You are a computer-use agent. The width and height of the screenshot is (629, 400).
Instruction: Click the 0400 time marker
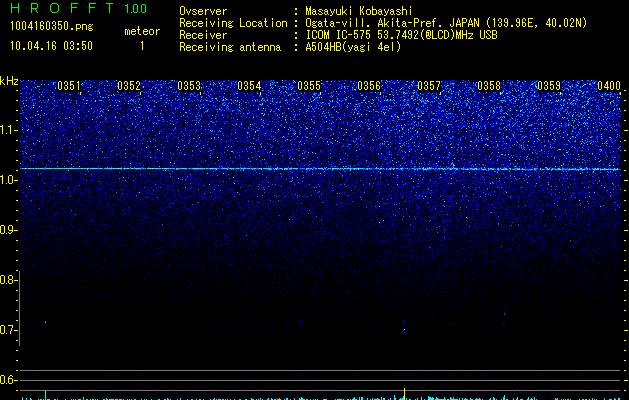pos(609,86)
